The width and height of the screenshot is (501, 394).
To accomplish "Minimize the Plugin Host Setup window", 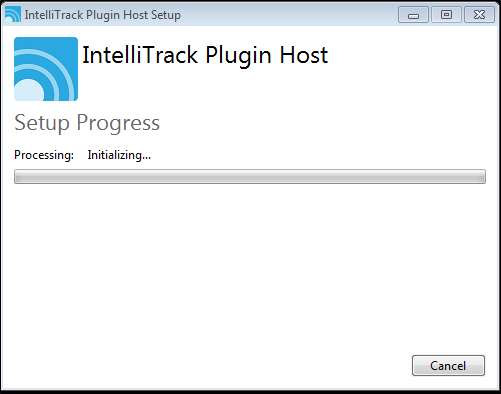I will (413, 15).
